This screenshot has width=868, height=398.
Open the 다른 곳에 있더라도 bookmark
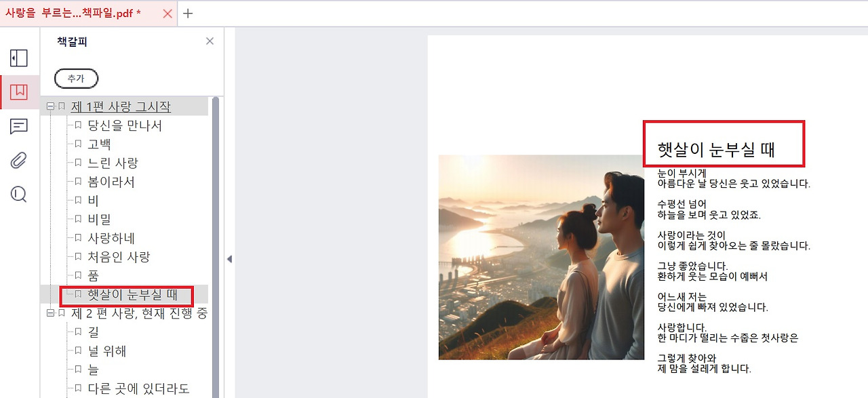[x=138, y=389]
